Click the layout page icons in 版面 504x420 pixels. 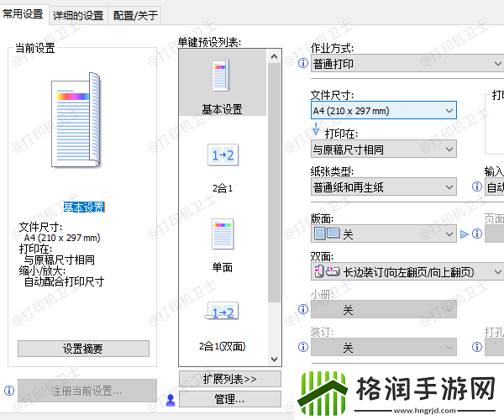(x=327, y=234)
